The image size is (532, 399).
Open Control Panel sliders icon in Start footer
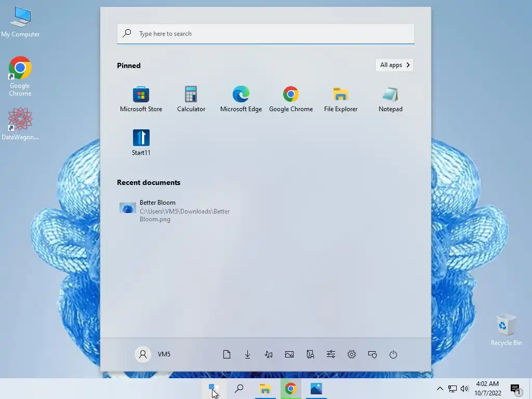click(x=331, y=354)
